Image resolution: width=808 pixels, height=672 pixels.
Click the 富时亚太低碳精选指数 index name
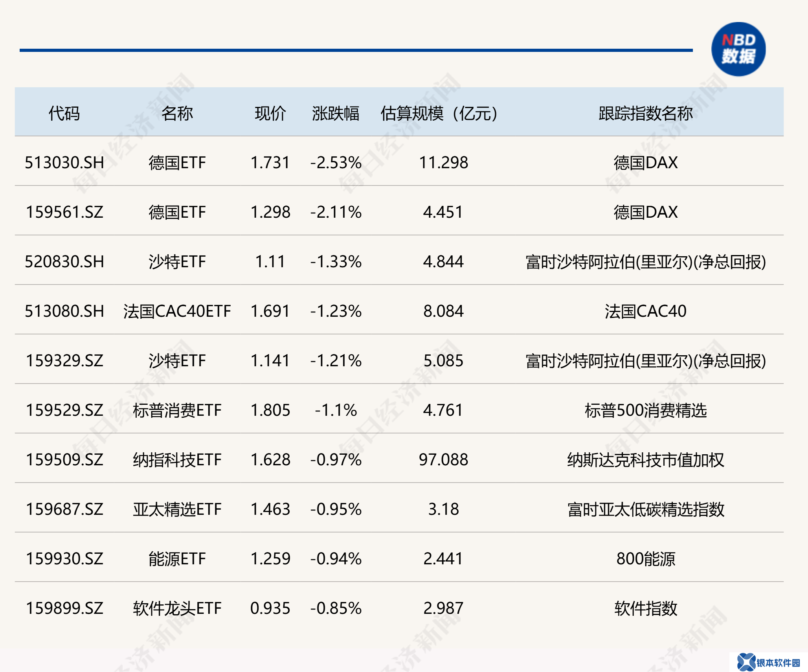[646, 509]
